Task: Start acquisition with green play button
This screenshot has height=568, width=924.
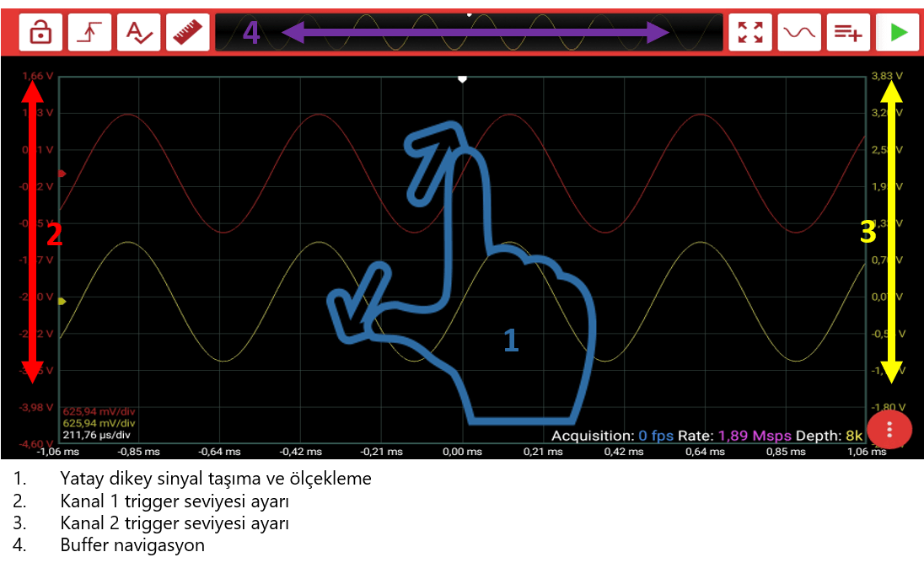Action: click(x=898, y=32)
